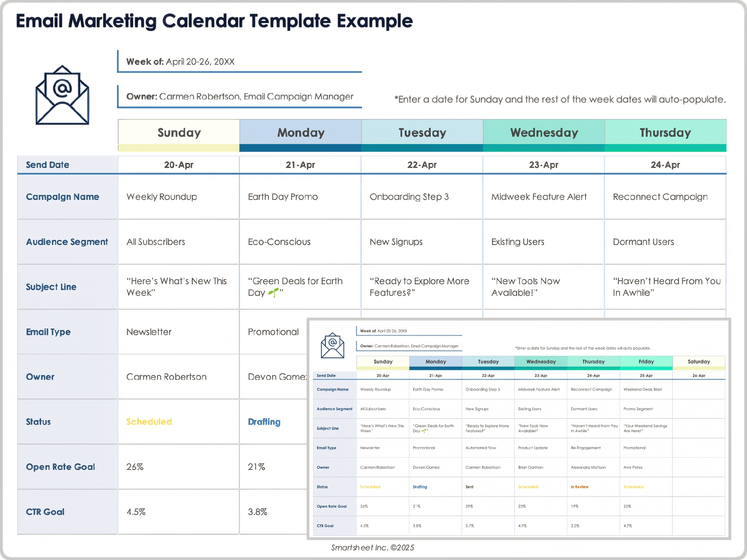Click the envelope email icon at top left
Screen dimensions: 747x560
tap(62, 94)
